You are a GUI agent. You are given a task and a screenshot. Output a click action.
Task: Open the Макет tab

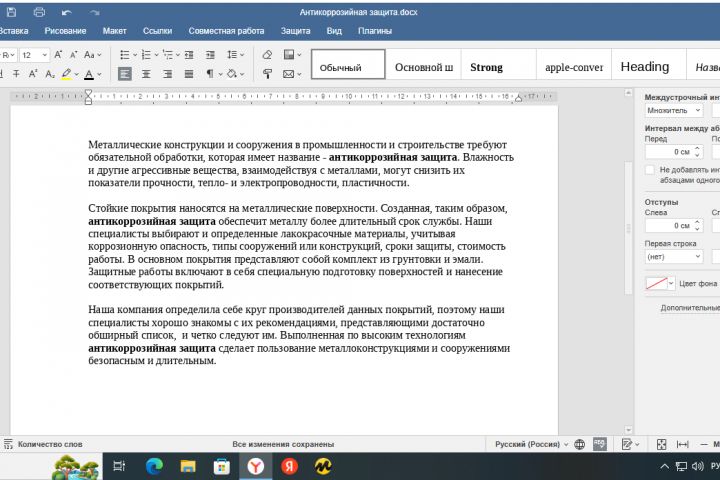click(x=114, y=31)
